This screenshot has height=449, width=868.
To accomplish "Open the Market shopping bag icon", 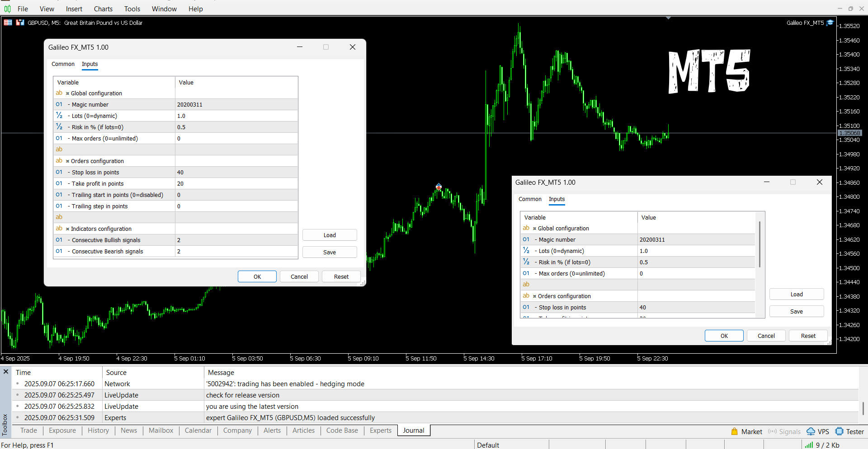I will tap(735, 432).
